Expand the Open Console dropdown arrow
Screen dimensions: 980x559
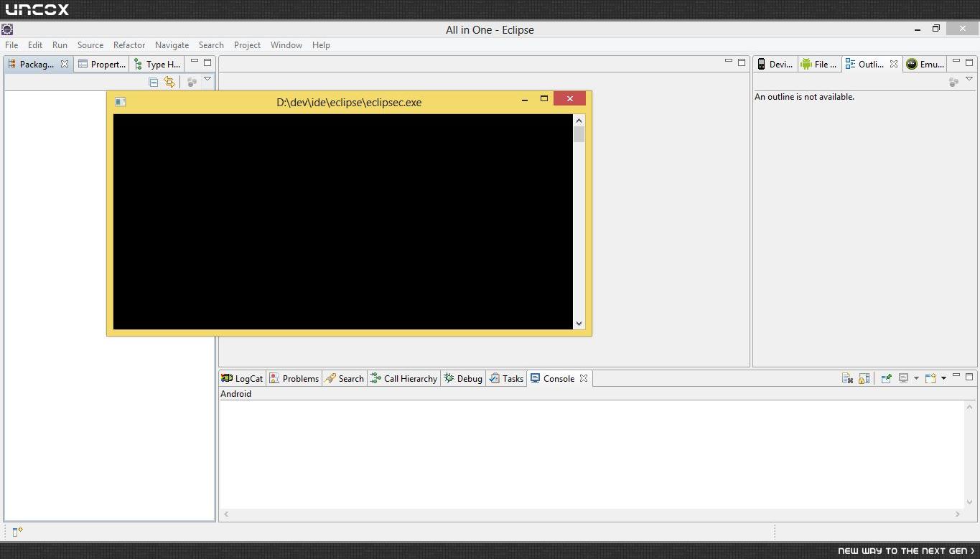pos(943,378)
